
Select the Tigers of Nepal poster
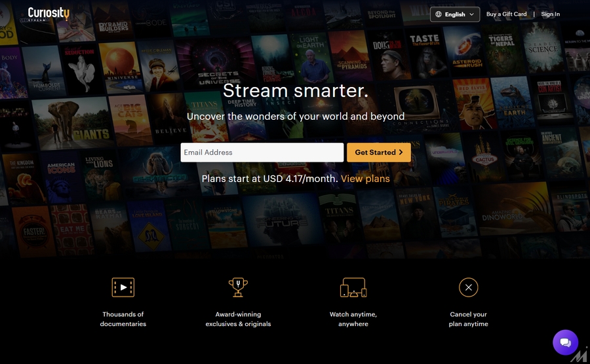[503, 50]
